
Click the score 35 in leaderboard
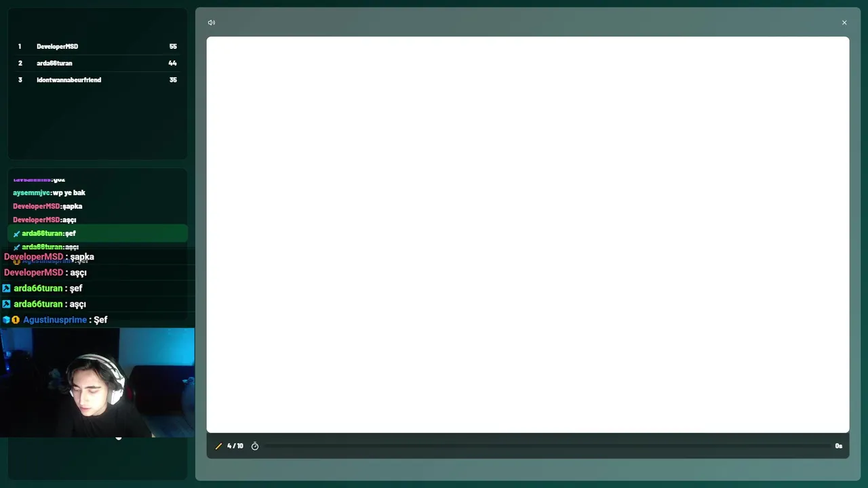173,80
